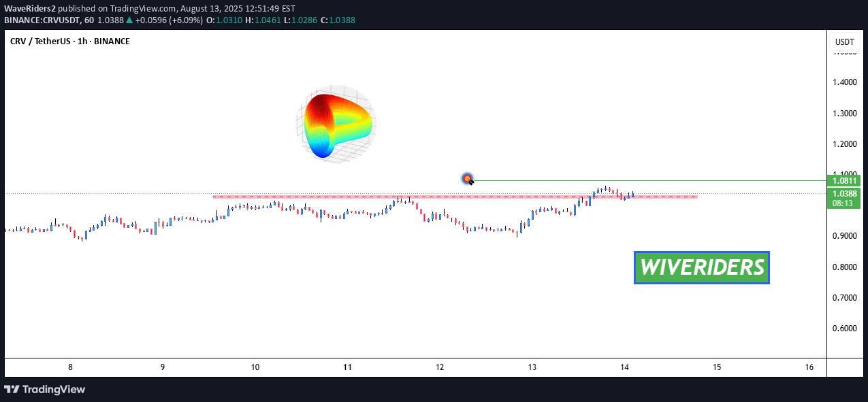Click date 10 on the time axis
Image resolution: width=868 pixels, height=402 pixels.
tap(255, 367)
